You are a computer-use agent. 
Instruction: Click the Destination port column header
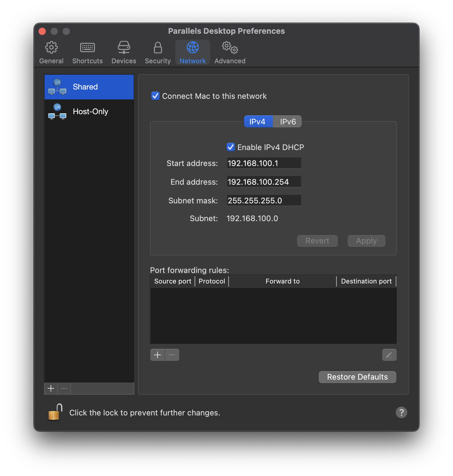pyautogui.click(x=366, y=281)
